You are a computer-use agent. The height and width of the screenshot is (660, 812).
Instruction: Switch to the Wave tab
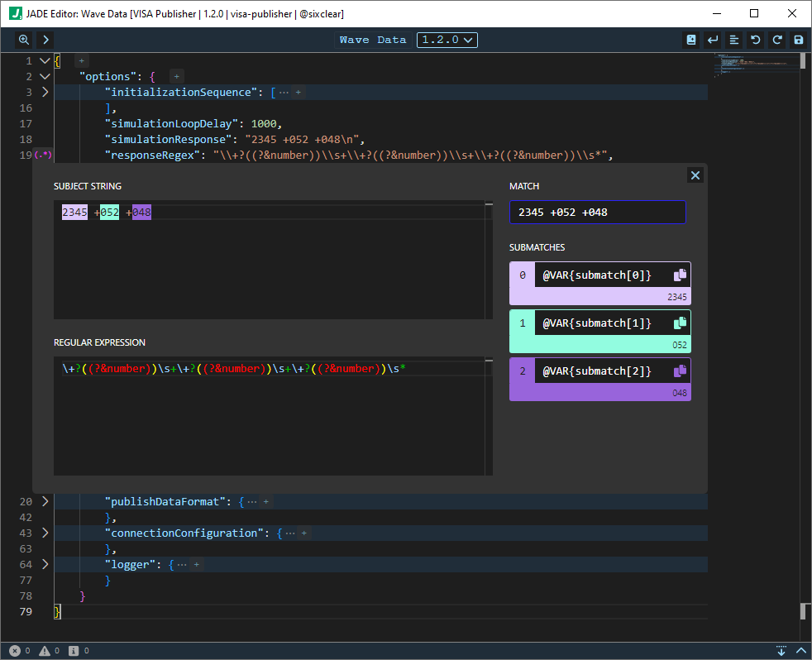(x=354, y=39)
